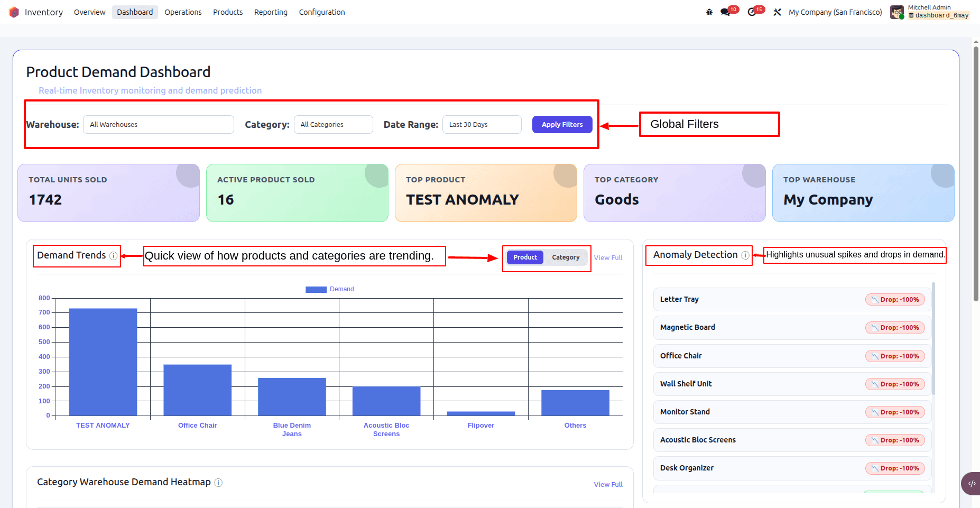The height and width of the screenshot is (508, 980).
Task: Click the tools wrench icon
Action: pyautogui.click(x=777, y=12)
